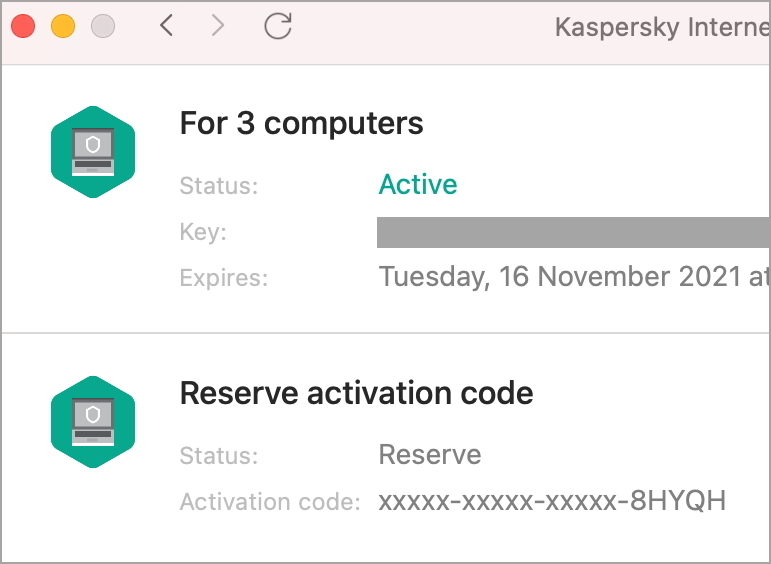Click the back navigation arrow
This screenshot has height=564, width=771.
167,25
